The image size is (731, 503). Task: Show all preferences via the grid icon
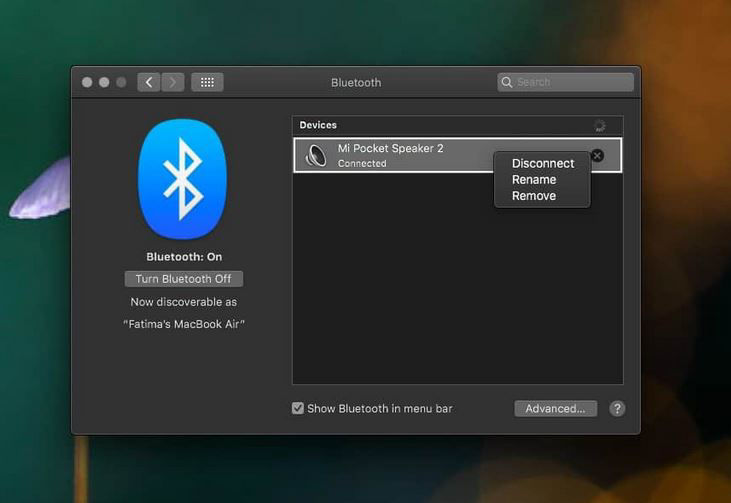tap(207, 83)
